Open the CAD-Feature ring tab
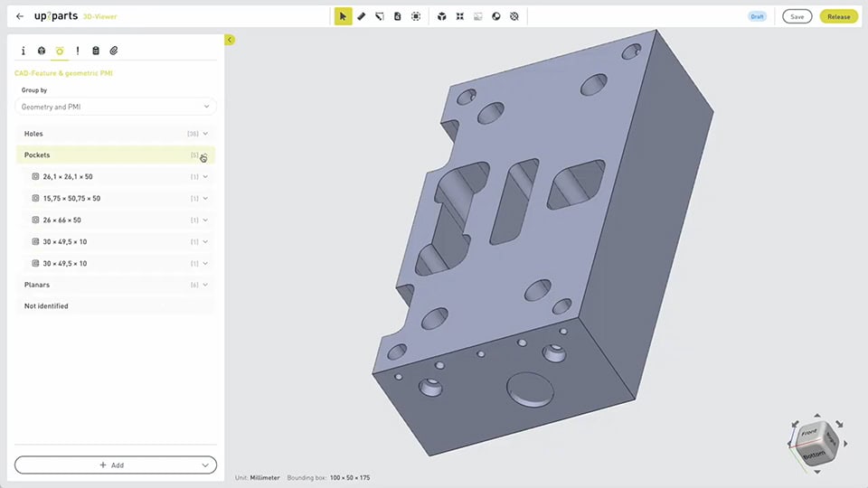This screenshot has width=868, height=488. pyautogui.click(x=60, y=51)
